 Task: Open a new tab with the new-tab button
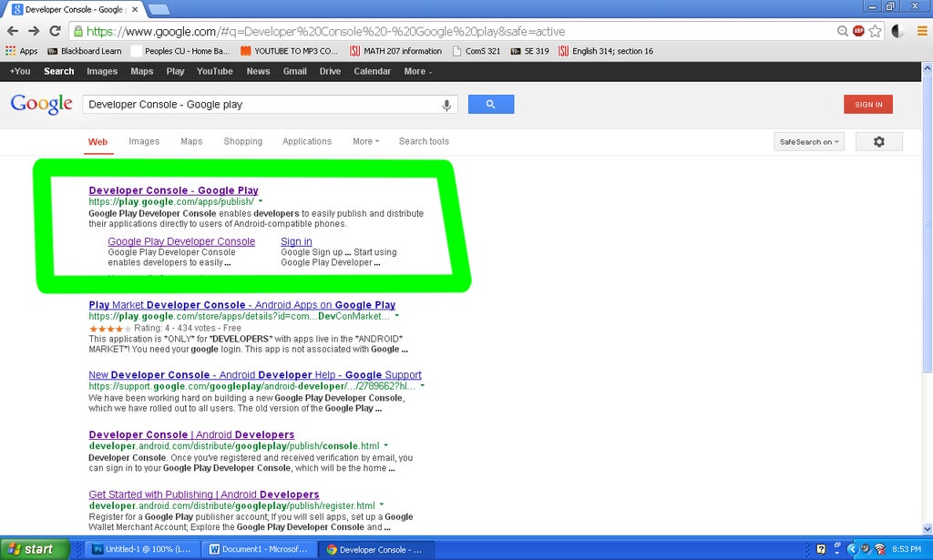tap(159, 9)
